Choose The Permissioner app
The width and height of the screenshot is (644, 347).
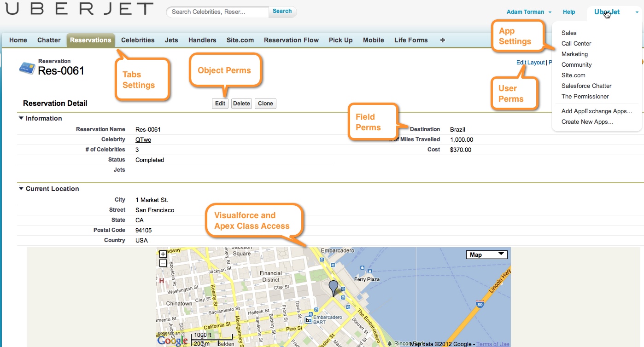(x=585, y=97)
